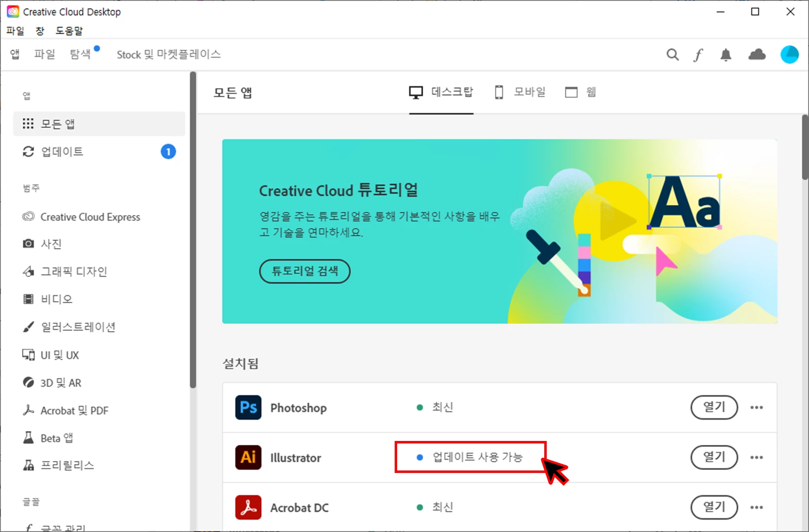Image resolution: width=809 pixels, height=532 pixels.
Task: Select the 웹 platform tab
Action: pyautogui.click(x=581, y=92)
